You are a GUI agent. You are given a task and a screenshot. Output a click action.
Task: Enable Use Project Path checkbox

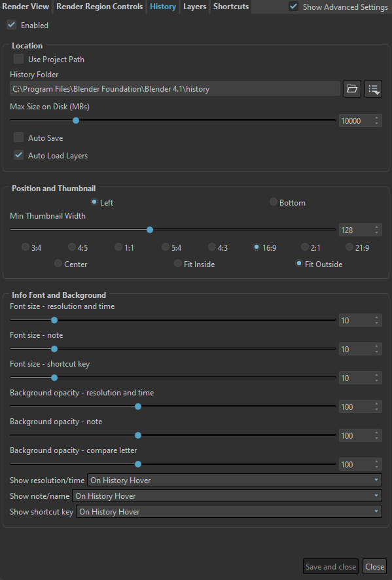coord(18,59)
